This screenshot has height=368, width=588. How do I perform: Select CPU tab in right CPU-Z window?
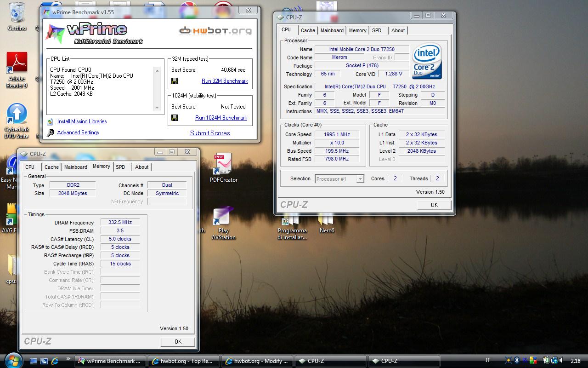click(286, 29)
